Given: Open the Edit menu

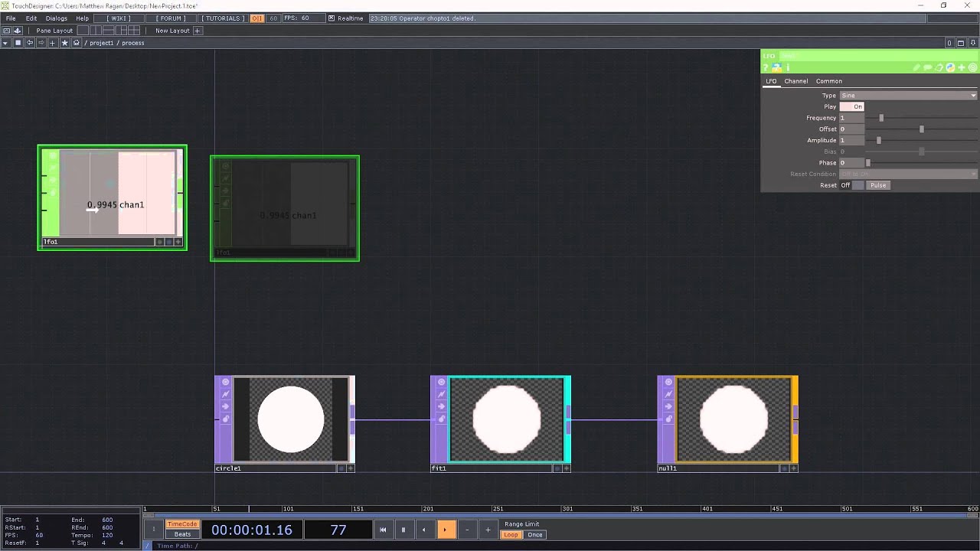Looking at the screenshot, I should 31,18.
